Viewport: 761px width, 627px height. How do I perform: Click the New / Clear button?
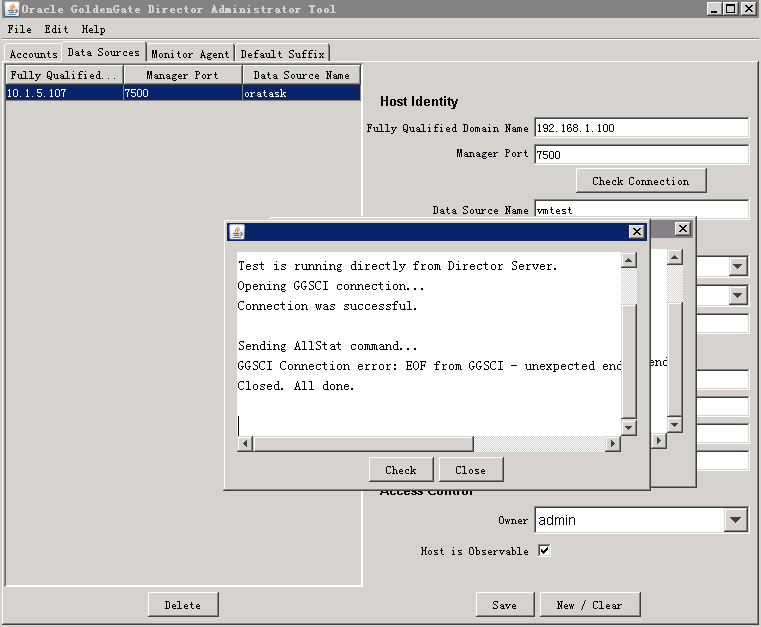[x=590, y=605]
